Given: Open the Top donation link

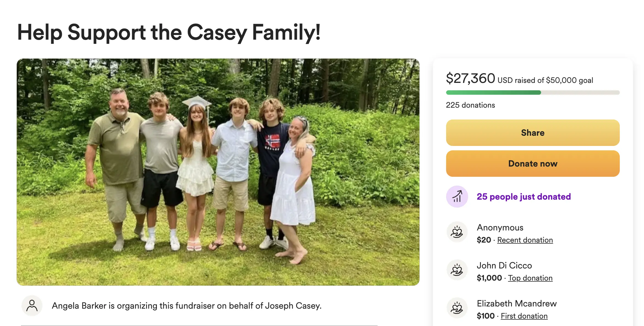Looking at the screenshot, I should [530, 278].
